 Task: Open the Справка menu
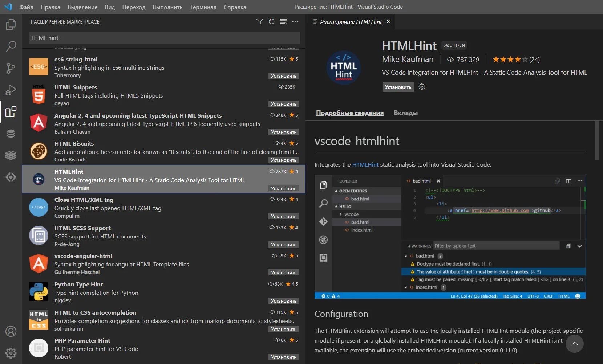click(235, 7)
